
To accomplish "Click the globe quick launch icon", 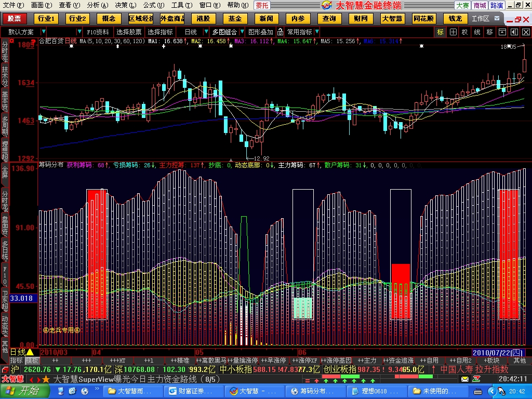I will coord(85,391).
